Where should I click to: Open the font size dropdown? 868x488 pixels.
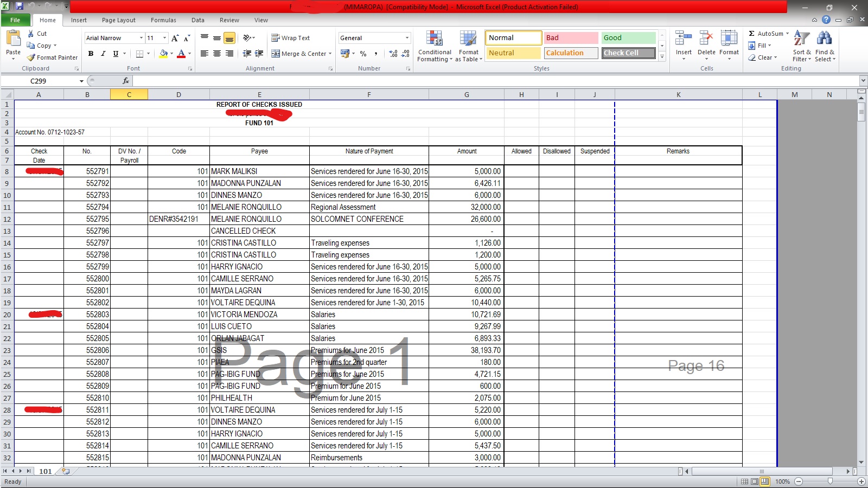(164, 38)
